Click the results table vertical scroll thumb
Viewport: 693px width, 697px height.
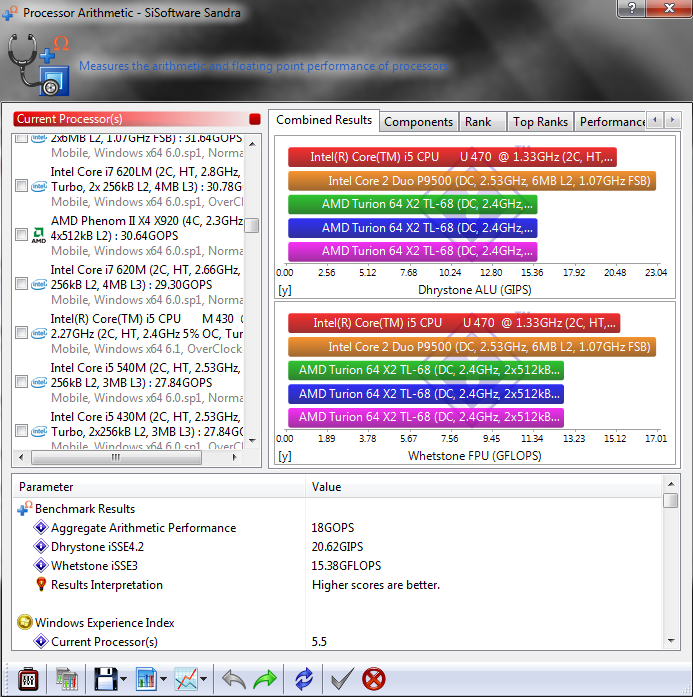[671, 500]
